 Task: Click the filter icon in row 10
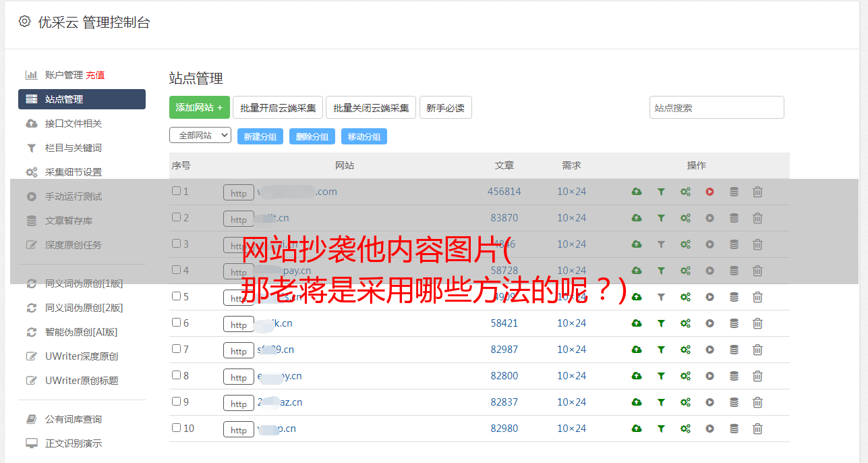[x=661, y=429]
